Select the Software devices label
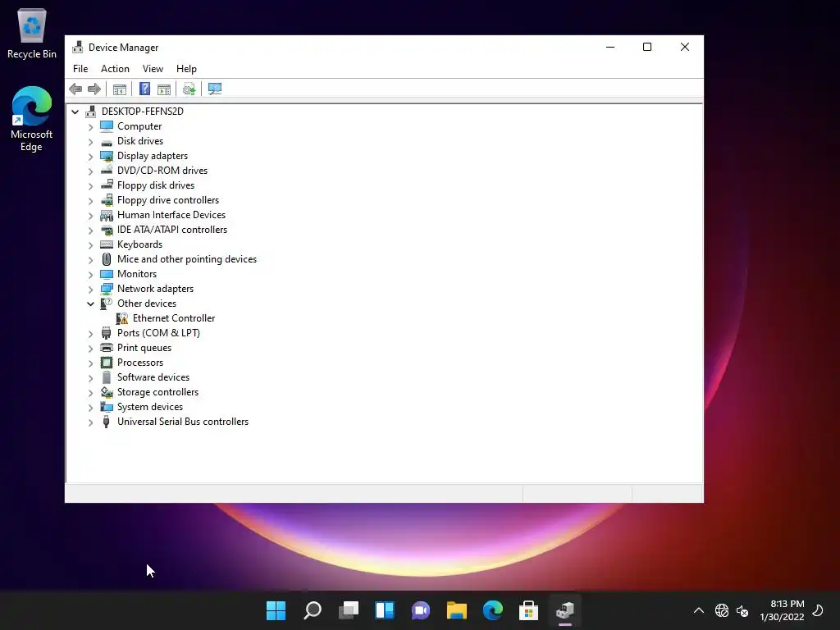 [153, 377]
